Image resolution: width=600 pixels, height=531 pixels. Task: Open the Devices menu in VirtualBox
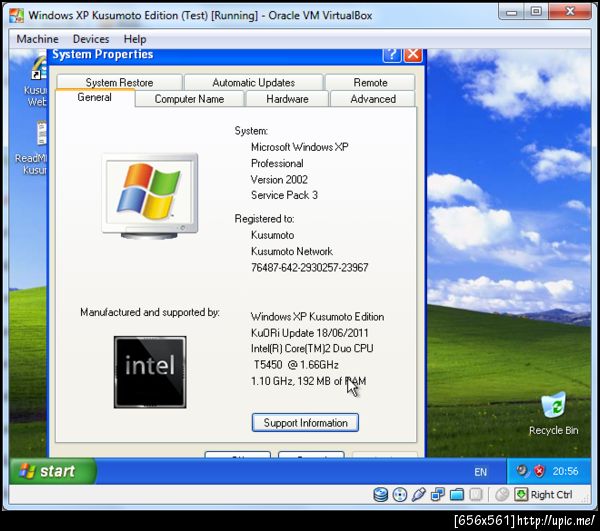coord(91,39)
